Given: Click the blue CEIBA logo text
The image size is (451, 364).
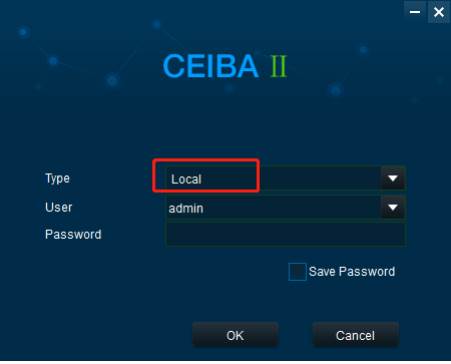Looking at the screenshot, I should click(x=211, y=66).
